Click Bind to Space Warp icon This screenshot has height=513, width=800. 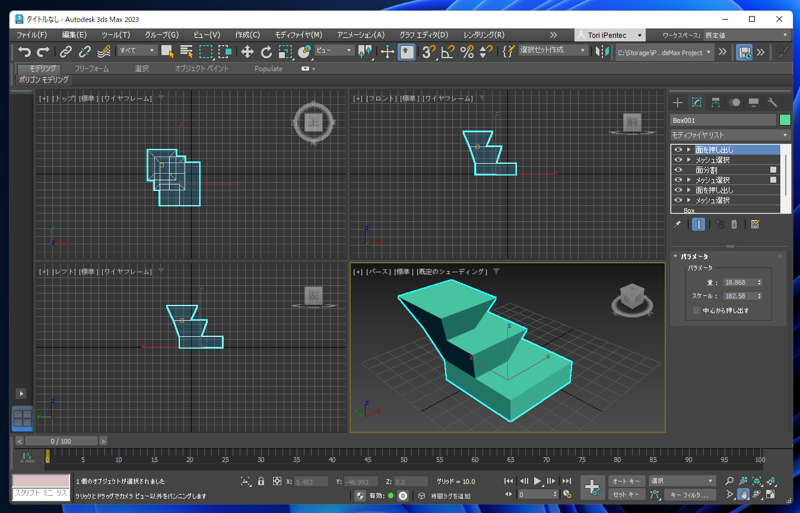pyautogui.click(x=104, y=52)
